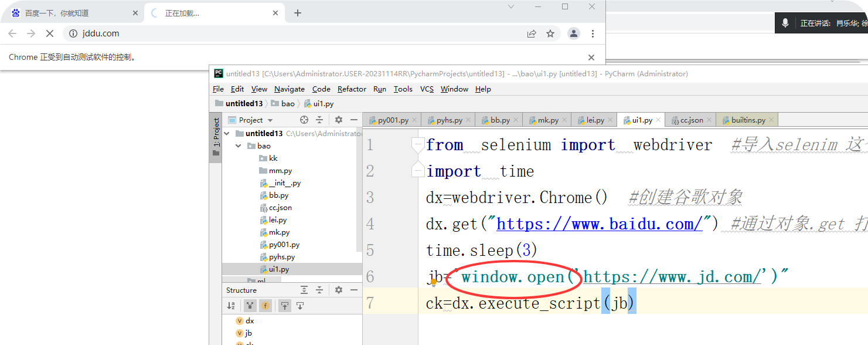Close the 百度一下 Chrome tab
Screen dimensions: 868x345
coord(135,13)
